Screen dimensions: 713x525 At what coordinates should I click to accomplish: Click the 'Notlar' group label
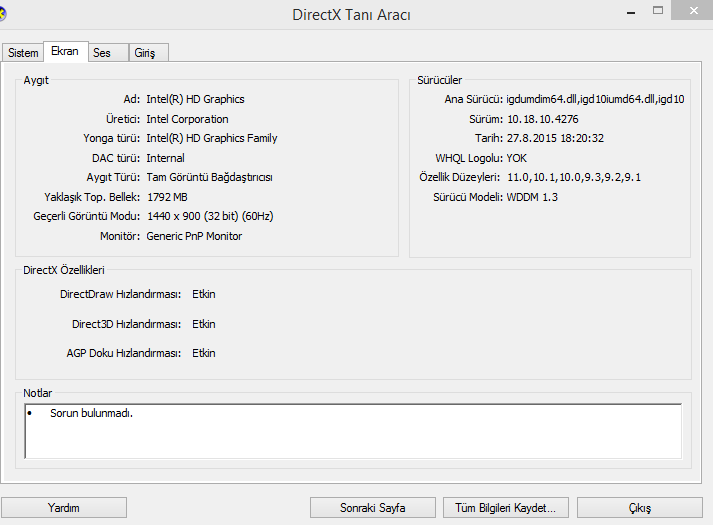(38, 393)
